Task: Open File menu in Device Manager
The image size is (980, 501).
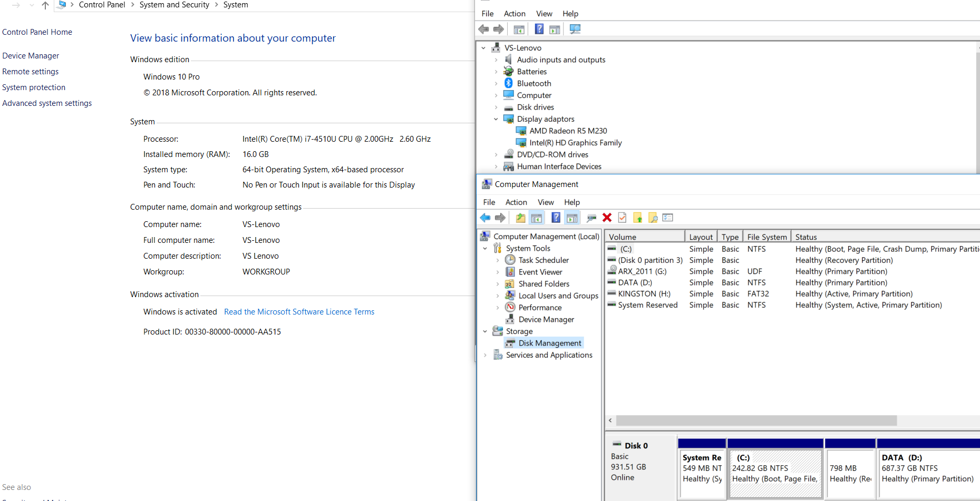Action: [488, 14]
